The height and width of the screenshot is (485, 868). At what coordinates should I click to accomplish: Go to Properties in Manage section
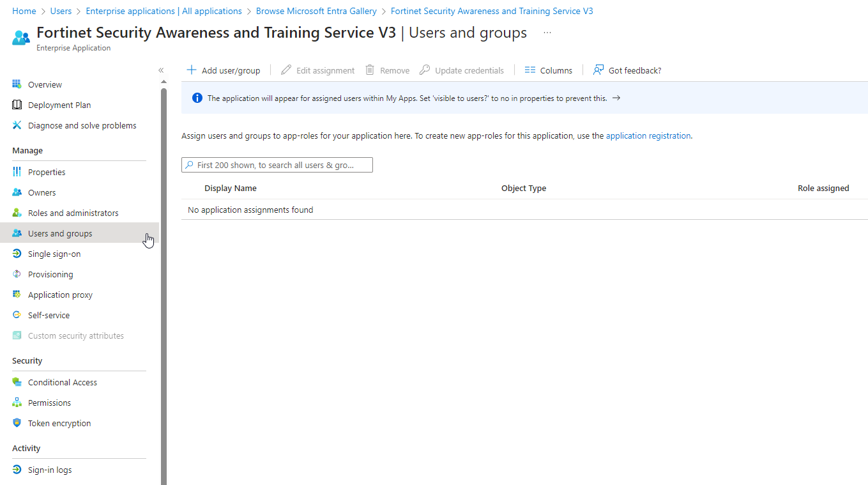[47, 172]
